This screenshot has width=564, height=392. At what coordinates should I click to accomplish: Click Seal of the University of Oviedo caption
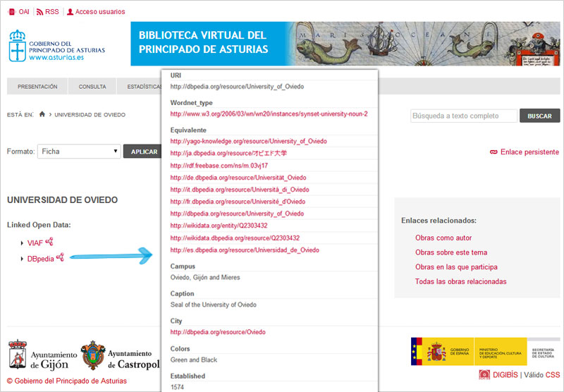(x=214, y=305)
